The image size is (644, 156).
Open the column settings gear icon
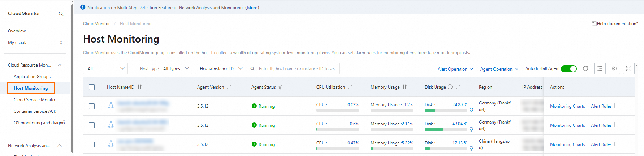point(614,68)
